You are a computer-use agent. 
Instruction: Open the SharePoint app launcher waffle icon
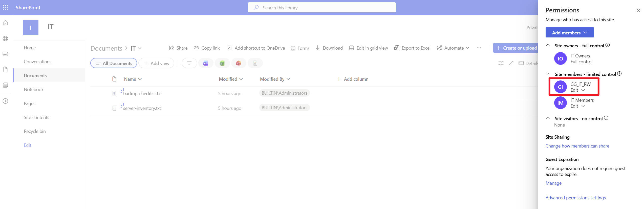pyautogui.click(x=5, y=7)
